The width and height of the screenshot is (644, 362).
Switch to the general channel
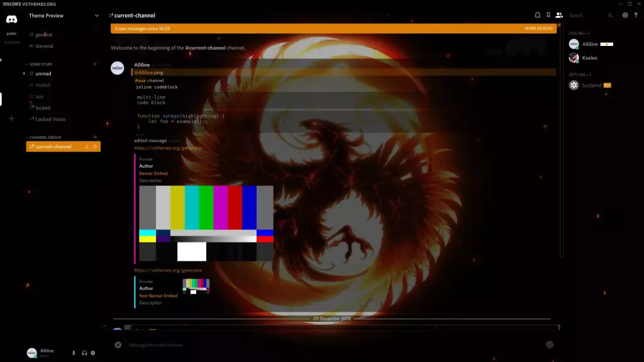(x=44, y=35)
